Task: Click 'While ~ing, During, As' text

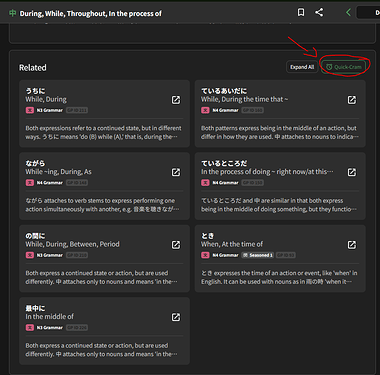Action: click(58, 172)
